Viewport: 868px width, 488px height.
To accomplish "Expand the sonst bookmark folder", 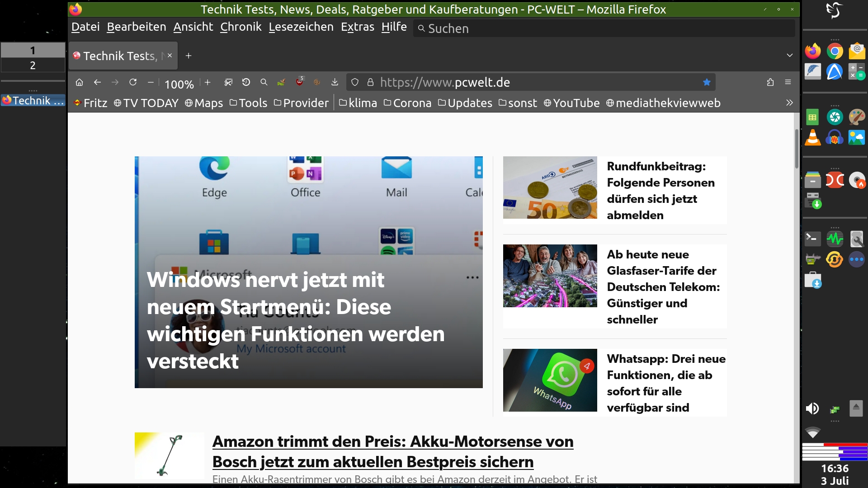I will tap(518, 103).
